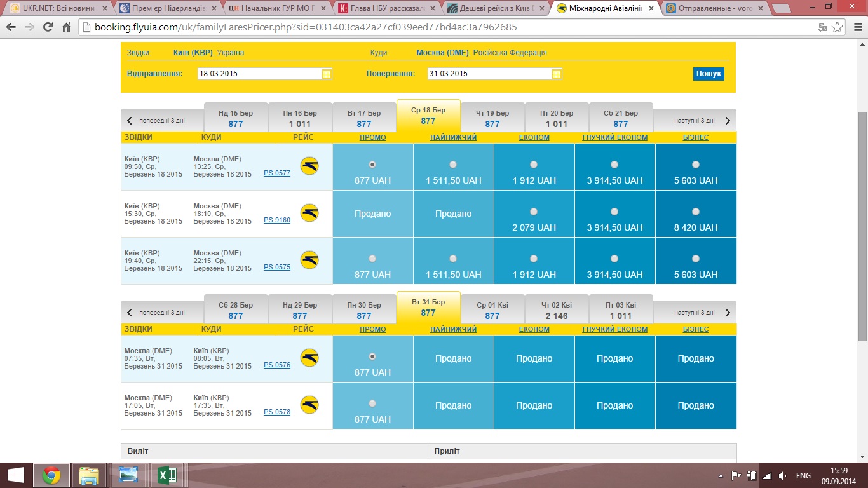Show previous 3 days for return flights
This screenshot has width=868, height=488.
tap(162, 313)
